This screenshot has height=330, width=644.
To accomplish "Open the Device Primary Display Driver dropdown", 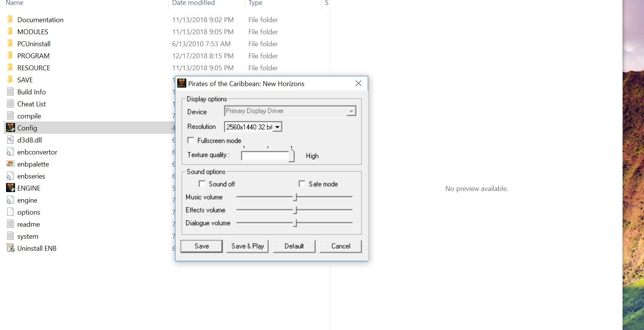I will (351, 111).
